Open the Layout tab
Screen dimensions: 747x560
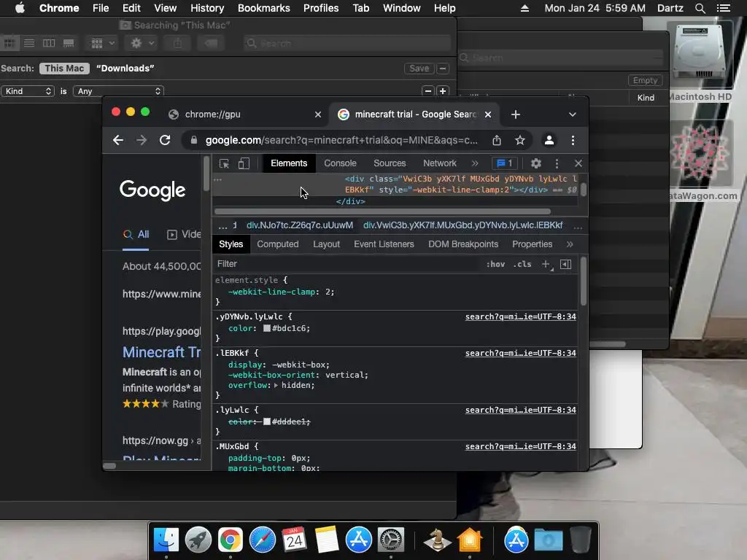click(326, 244)
